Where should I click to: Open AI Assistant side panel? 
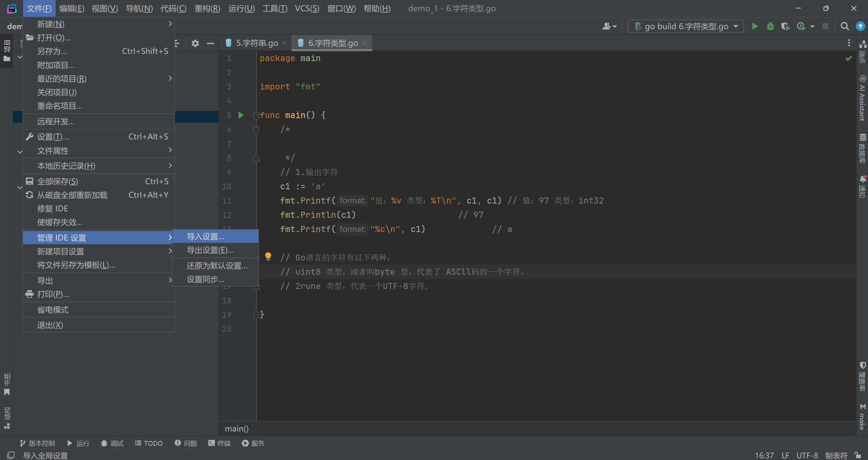[x=863, y=98]
